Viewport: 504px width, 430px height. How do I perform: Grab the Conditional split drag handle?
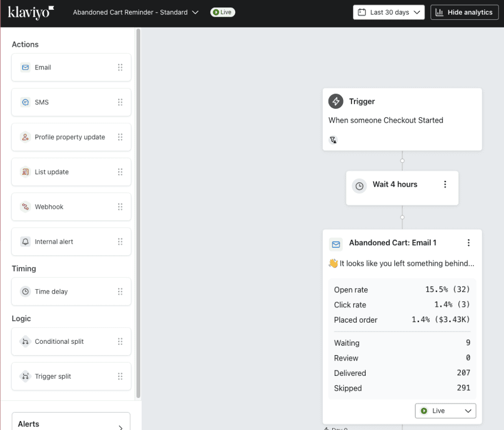120,341
